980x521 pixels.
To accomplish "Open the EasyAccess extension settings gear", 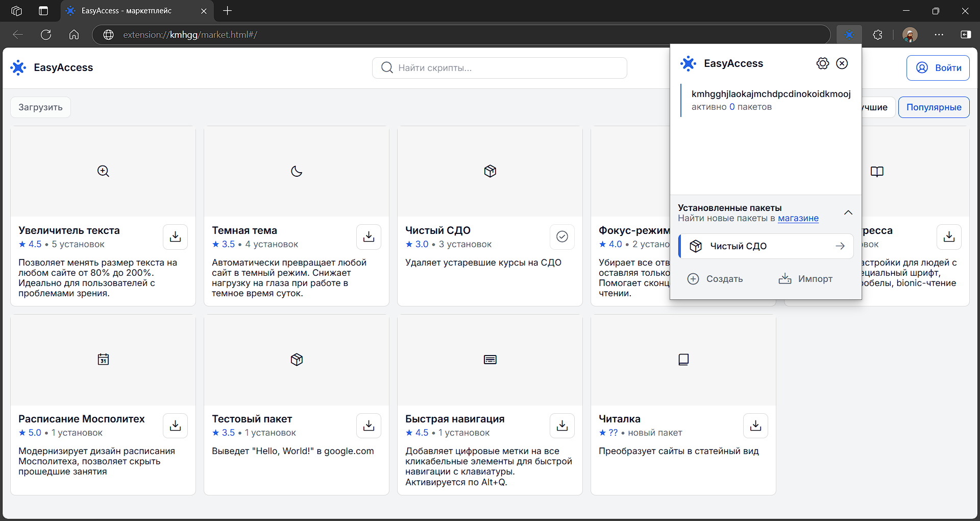I will 822,63.
